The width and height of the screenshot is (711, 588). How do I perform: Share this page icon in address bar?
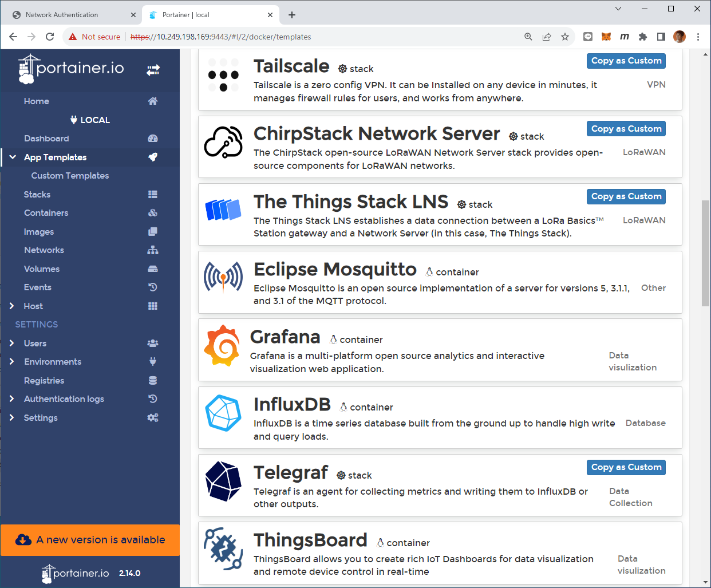tap(547, 37)
